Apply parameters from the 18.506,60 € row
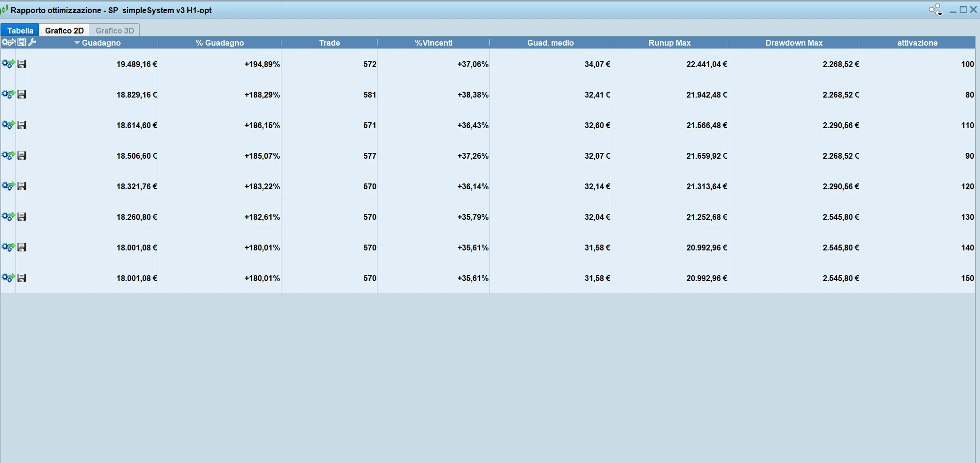This screenshot has width=980, height=463. click(x=8, y=155)
